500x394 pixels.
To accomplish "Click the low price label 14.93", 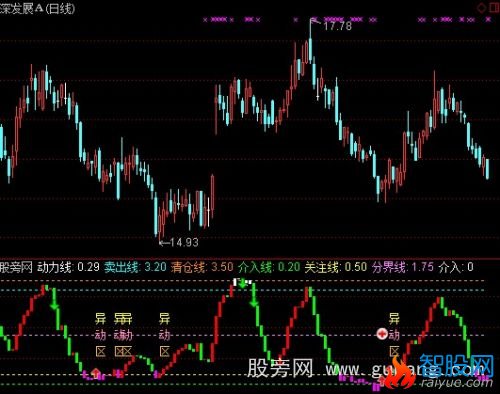I will [x=184, y=242].
